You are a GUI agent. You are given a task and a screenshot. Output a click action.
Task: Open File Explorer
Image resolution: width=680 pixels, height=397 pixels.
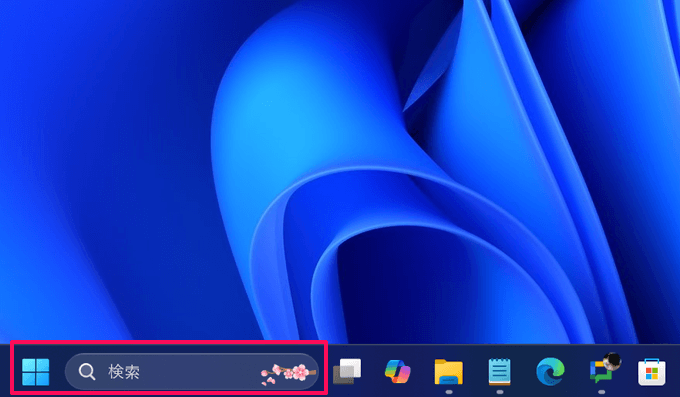pos(449,372)
